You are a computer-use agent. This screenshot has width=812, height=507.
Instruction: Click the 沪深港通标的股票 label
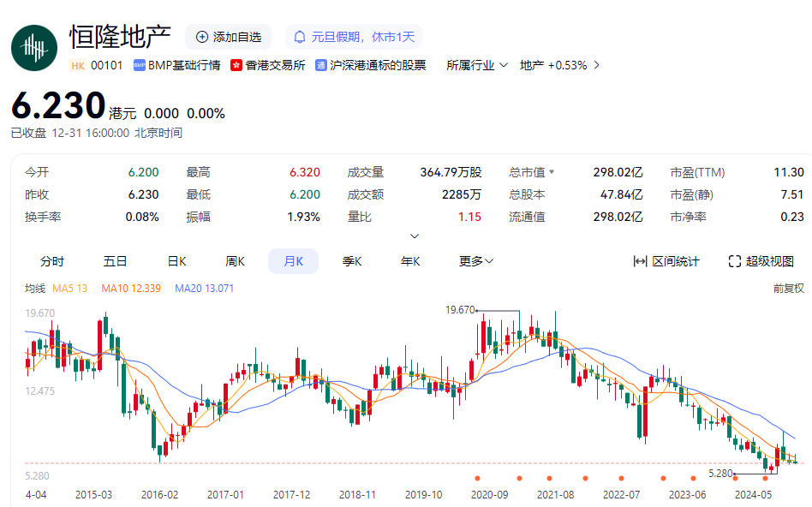(x=378, y=65)
